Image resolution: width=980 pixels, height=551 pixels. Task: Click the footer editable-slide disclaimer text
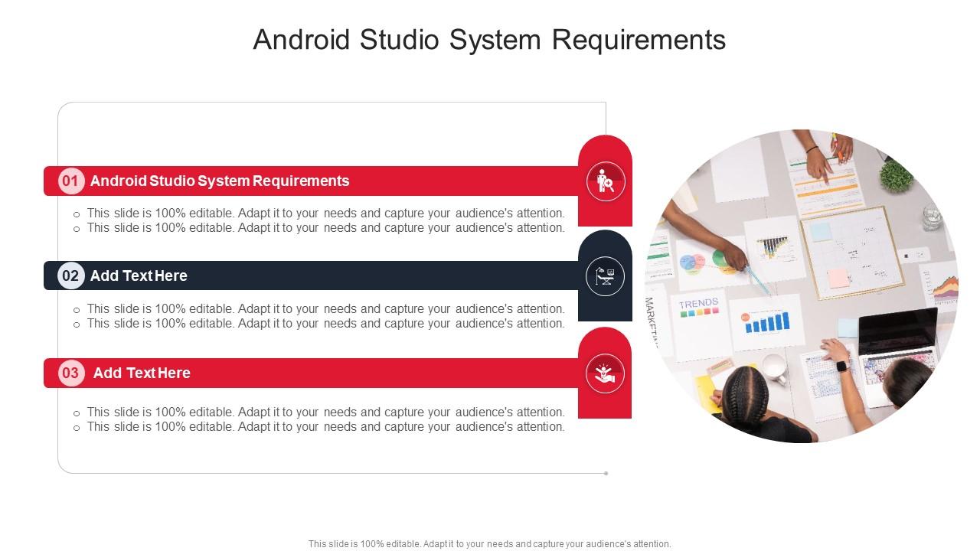[488, 543]
